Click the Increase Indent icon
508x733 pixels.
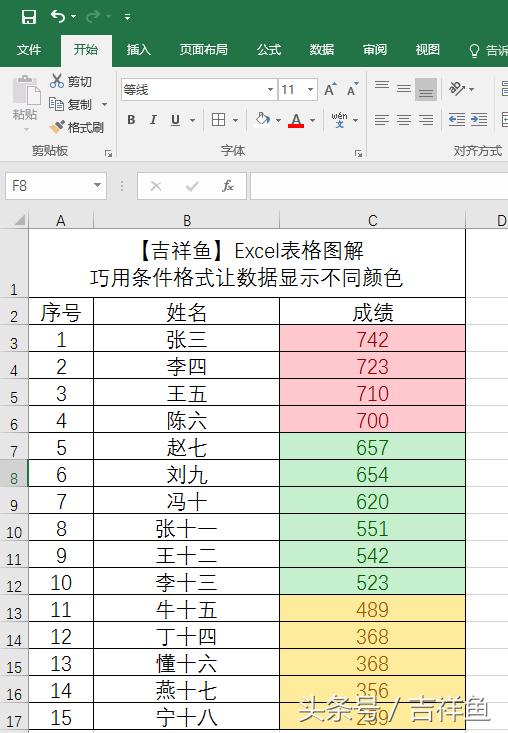pos(479,120)
